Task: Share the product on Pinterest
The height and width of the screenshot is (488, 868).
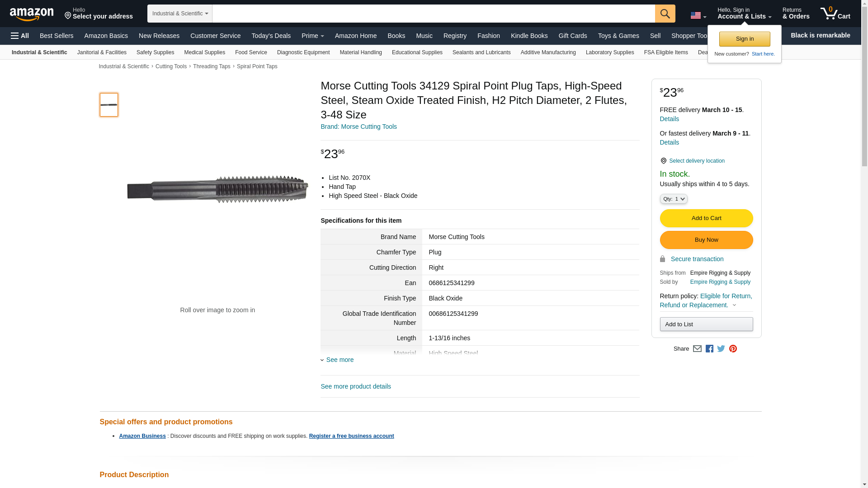Action: pos(733,349)
